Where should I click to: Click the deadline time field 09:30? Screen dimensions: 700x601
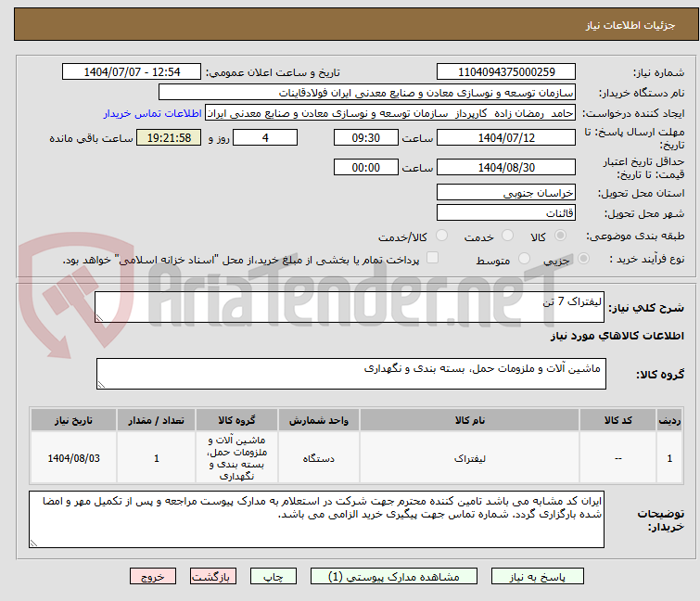tap(365, 137)
